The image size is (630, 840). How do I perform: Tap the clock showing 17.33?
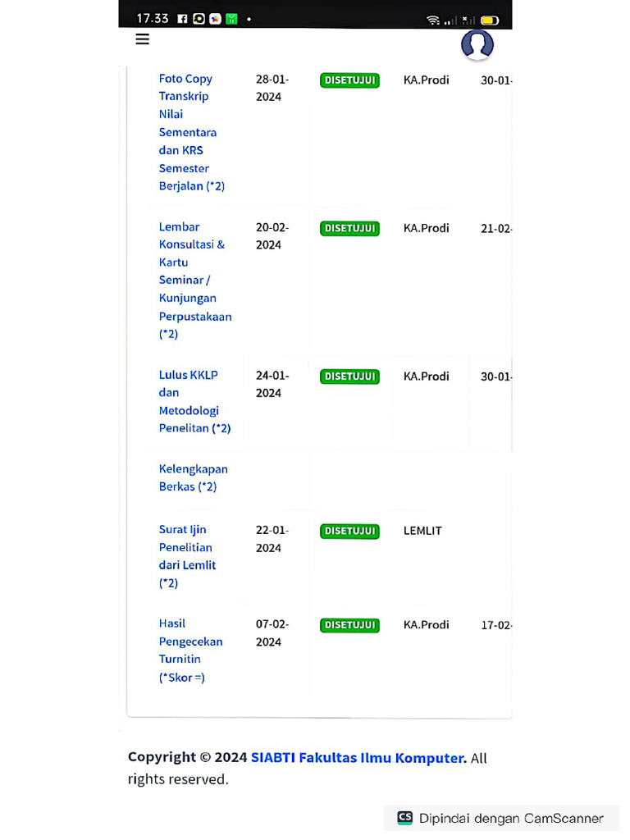click(153, 19)
